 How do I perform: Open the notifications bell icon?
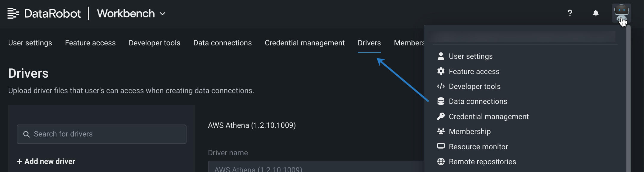click(x=596, y=13)
